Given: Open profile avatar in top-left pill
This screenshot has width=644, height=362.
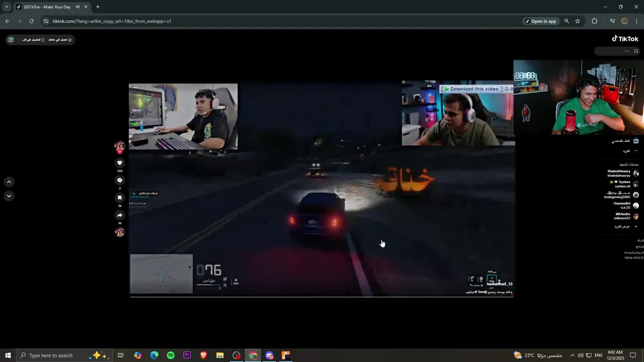Looking at the screenshot, I should point(11,40).
